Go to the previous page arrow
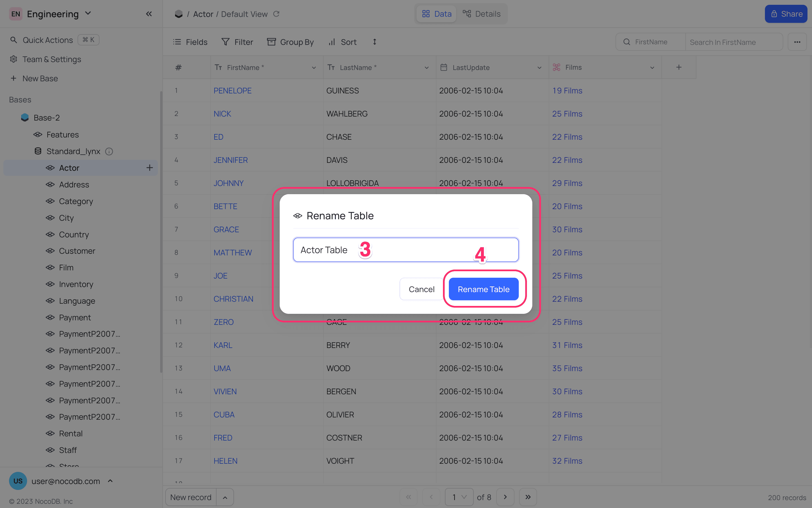 click(431, 497)
